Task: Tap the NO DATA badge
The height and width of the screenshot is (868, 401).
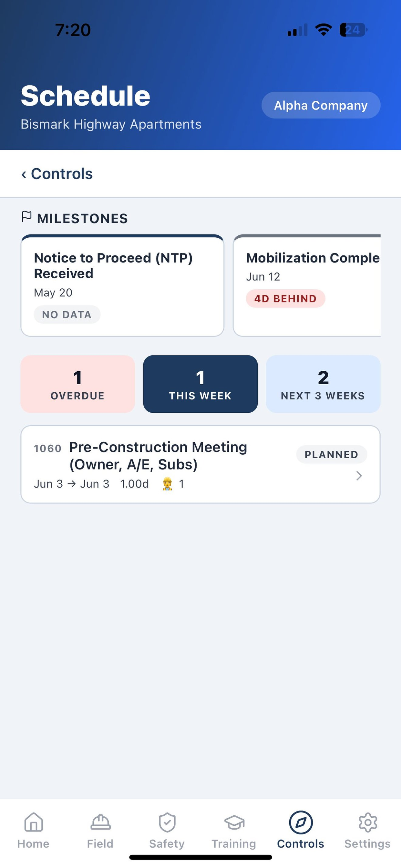Action: click(67, 315)
